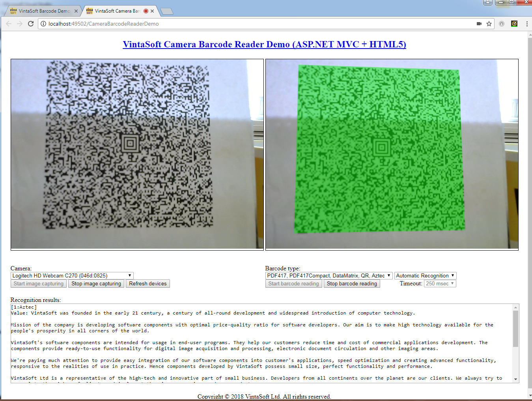This screenshot has height=401, width=532.
Task: Click the grey circular extension icon
Action: 502,24
